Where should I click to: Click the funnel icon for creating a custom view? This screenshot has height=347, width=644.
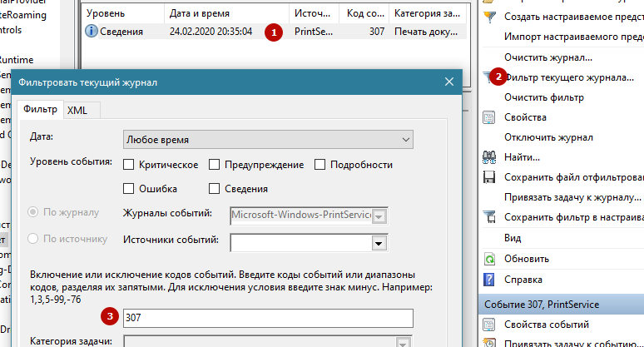coord(490,17)
